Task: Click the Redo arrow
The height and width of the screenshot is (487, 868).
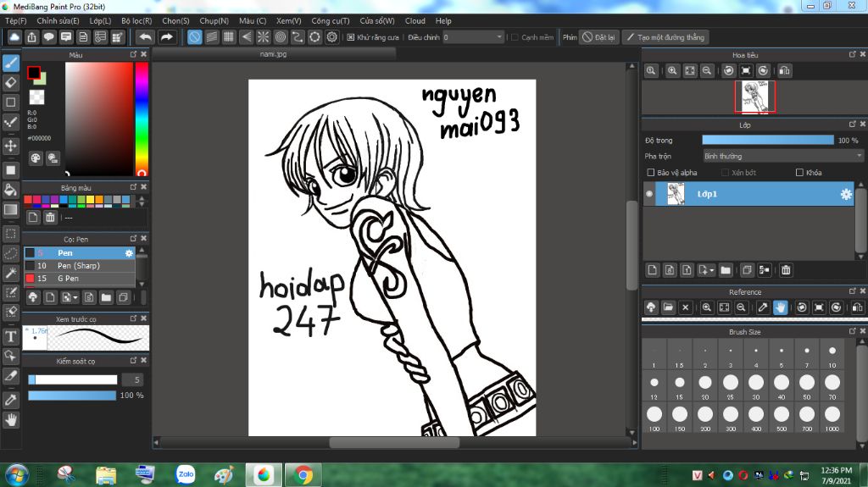Action: [167, 37]
